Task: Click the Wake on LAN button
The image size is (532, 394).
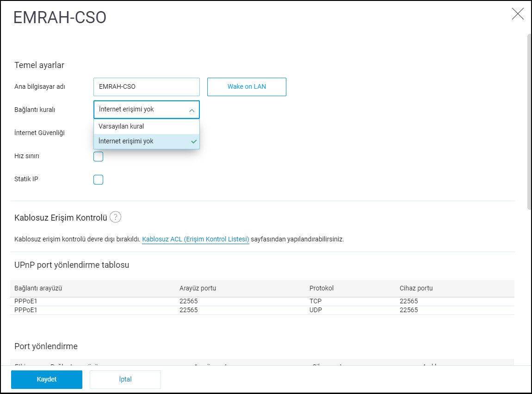Action: tap(247, 86)
